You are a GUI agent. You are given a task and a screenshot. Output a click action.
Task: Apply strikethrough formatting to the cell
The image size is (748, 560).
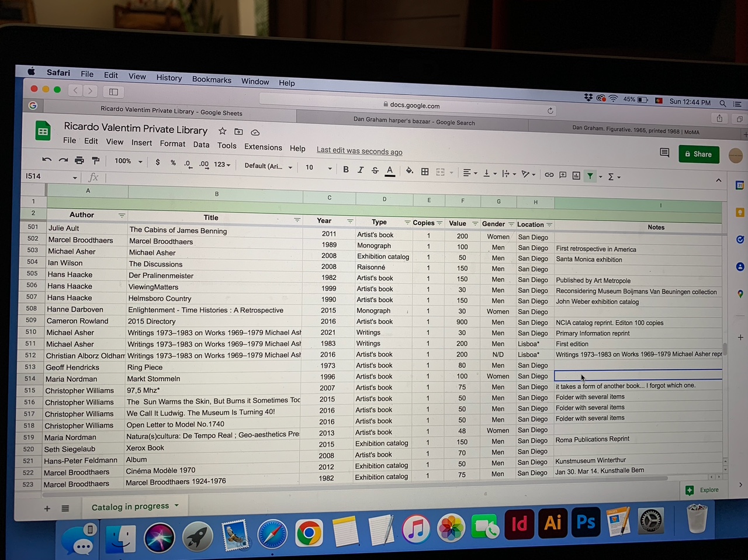coord(375,170)
